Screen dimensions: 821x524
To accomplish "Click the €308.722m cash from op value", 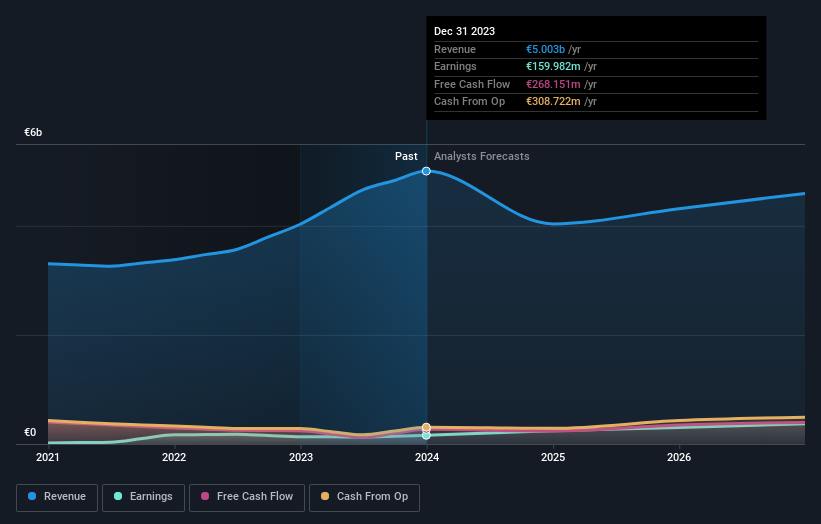I will (553, 102).
